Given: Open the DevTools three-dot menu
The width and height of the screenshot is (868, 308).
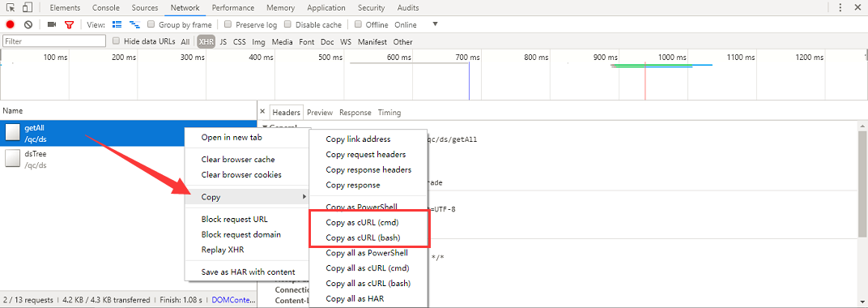Looking at the screenshot, I should coord(840,8).
